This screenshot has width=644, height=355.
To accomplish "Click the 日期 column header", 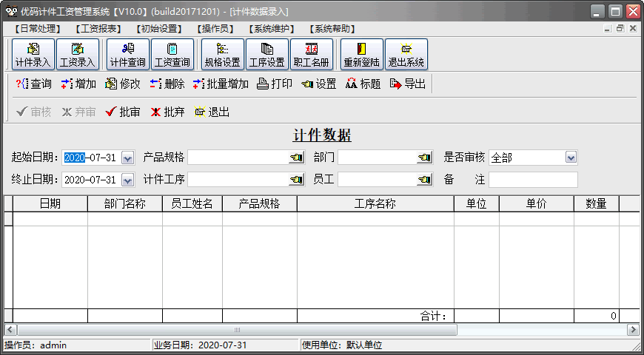I will coord(50,204).
